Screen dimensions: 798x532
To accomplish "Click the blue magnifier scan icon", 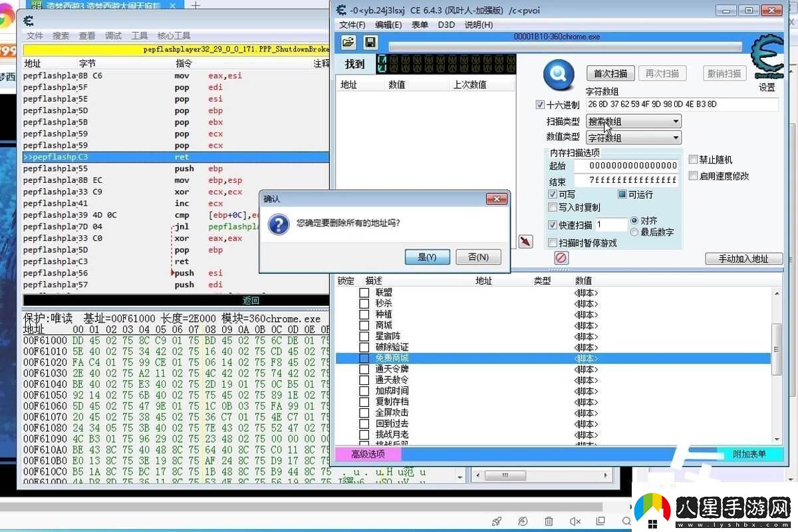I will tap(559, 74).
